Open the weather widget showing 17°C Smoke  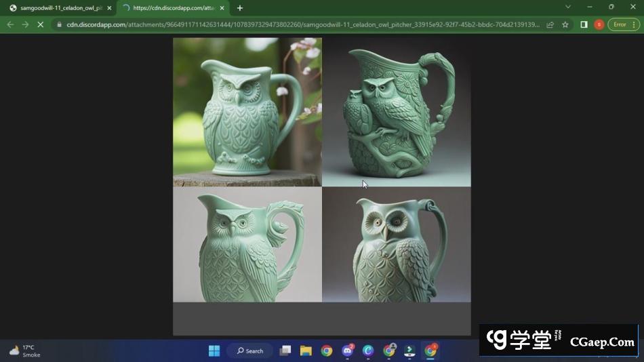[26, 350]
